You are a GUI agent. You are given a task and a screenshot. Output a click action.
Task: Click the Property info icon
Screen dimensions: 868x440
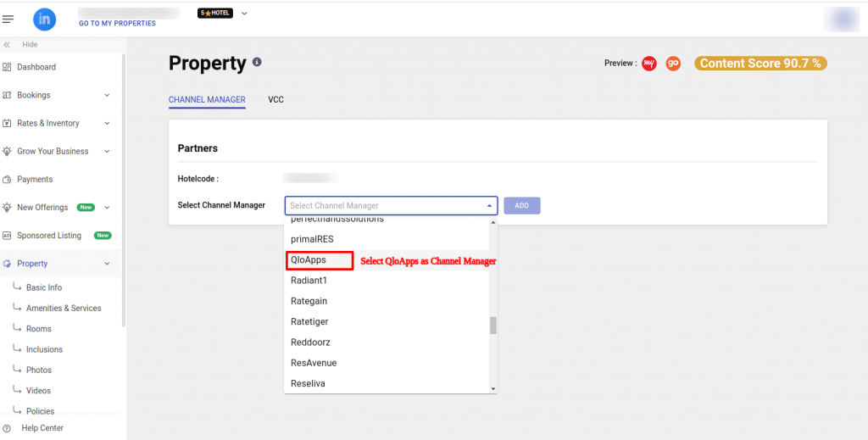click(257, 62)
